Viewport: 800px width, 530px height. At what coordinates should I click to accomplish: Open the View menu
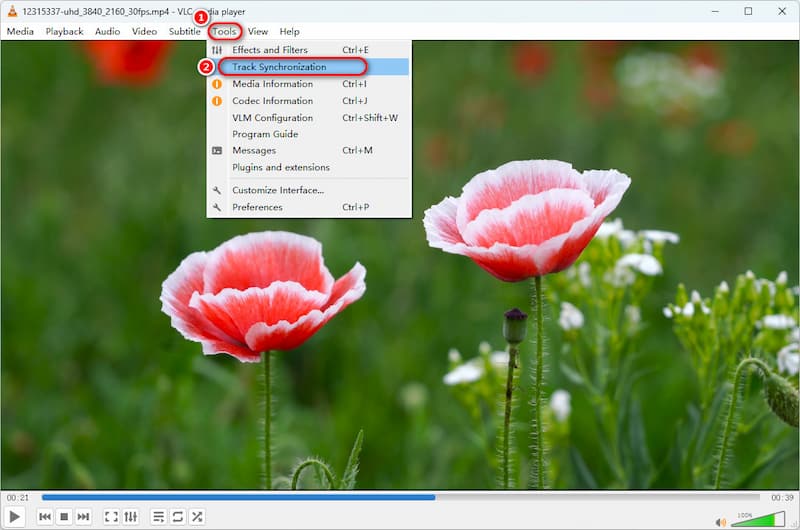tap(258, 32)
